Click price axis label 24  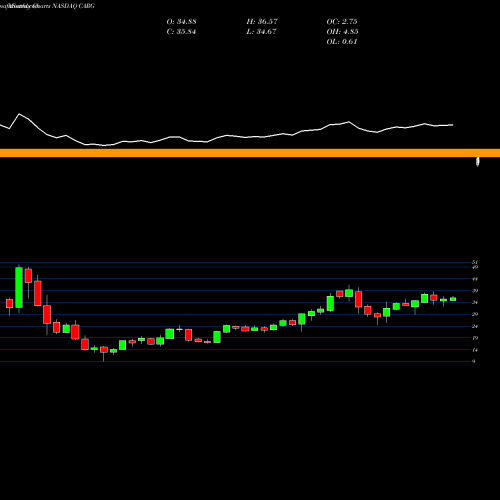pyautogui.click(x=475, y=326)
